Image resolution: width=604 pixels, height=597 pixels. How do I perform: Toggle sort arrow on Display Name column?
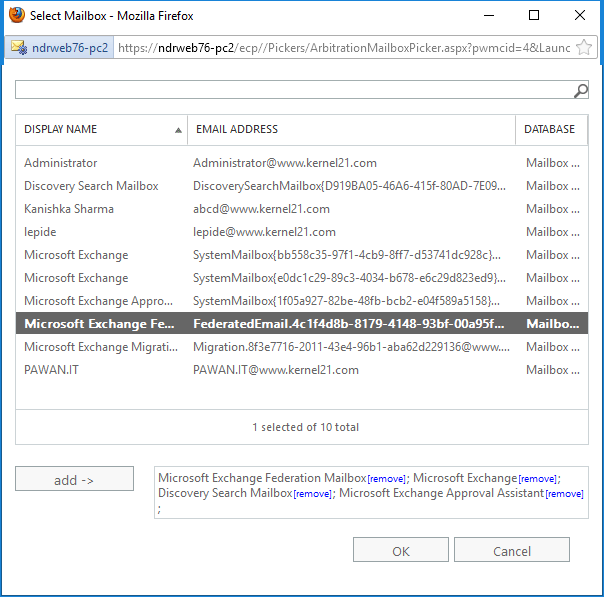[x=178, y=130]
